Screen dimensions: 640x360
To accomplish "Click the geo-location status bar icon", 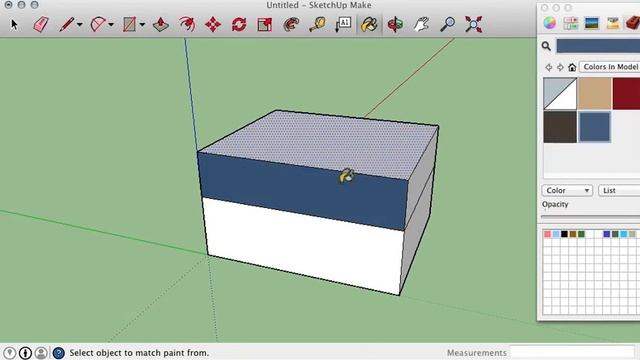I will pyautogui.click(x=9, y=353).
